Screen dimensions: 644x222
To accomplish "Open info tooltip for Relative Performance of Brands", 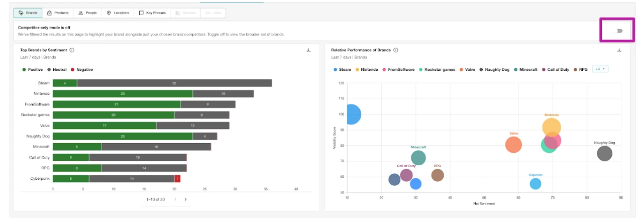I will click(x=396, y=50).
